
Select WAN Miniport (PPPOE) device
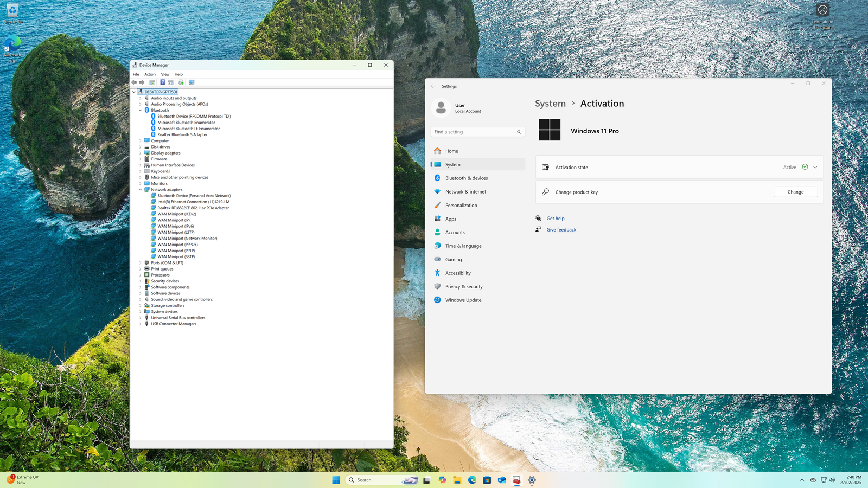pos(177,245)
